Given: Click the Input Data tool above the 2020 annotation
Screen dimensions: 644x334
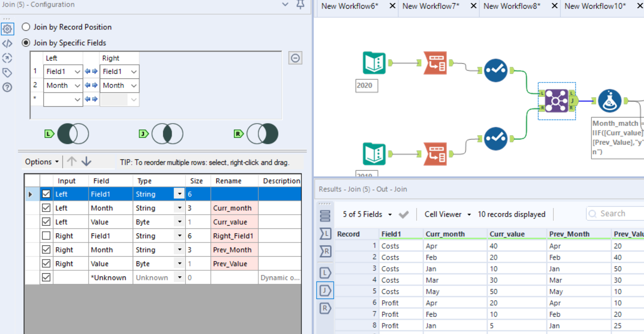Looking at the screenshot, I should click(x=373, y=62).
